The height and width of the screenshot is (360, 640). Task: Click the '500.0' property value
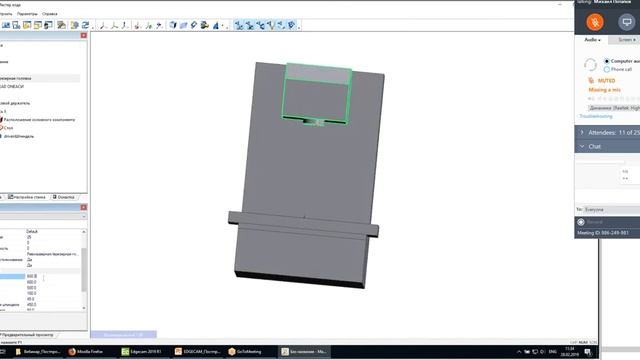[x=31, y=288]
